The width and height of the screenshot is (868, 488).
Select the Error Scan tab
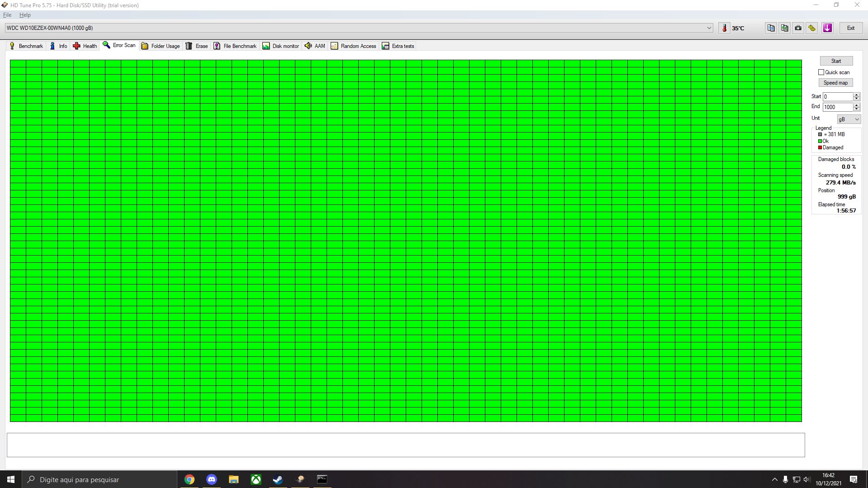point(119,45)
